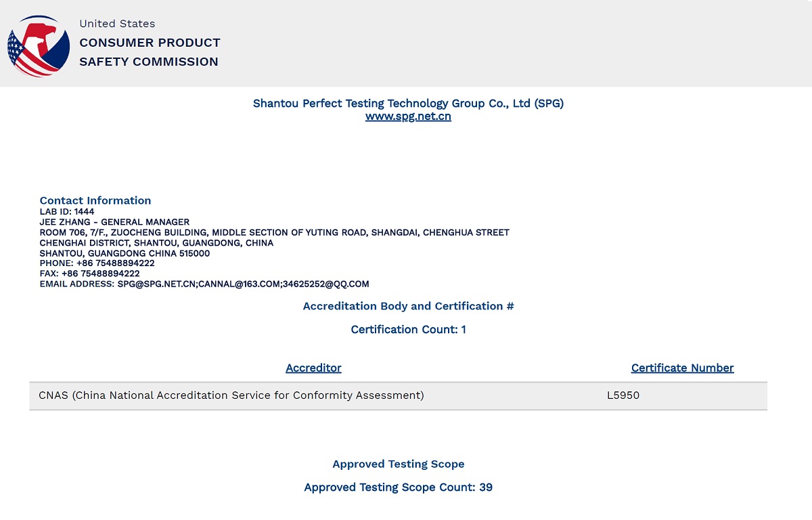The width and height of the screenshot is (812, 520).
Task: Open the www.spg.net.cn website link
Action: tap(408, 116)
